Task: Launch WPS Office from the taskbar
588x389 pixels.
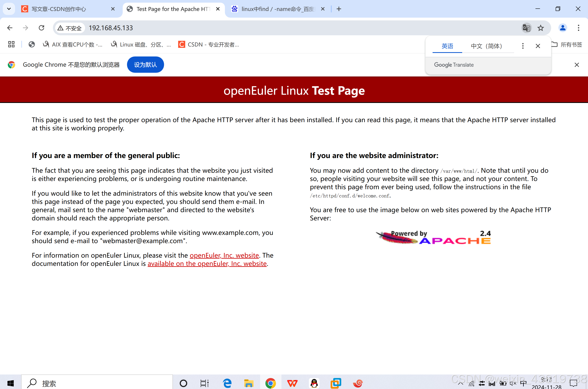Action: tap(292, 383)
